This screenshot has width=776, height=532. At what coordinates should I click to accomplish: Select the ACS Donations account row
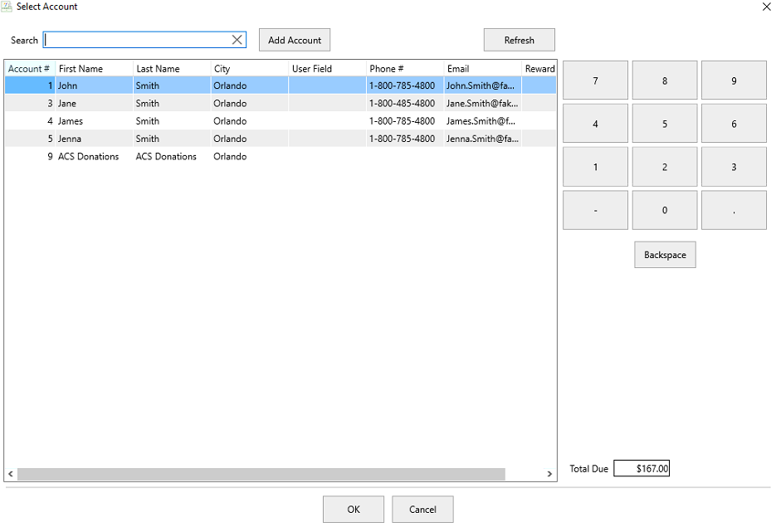pyautogui.click(x=281, y=156)
